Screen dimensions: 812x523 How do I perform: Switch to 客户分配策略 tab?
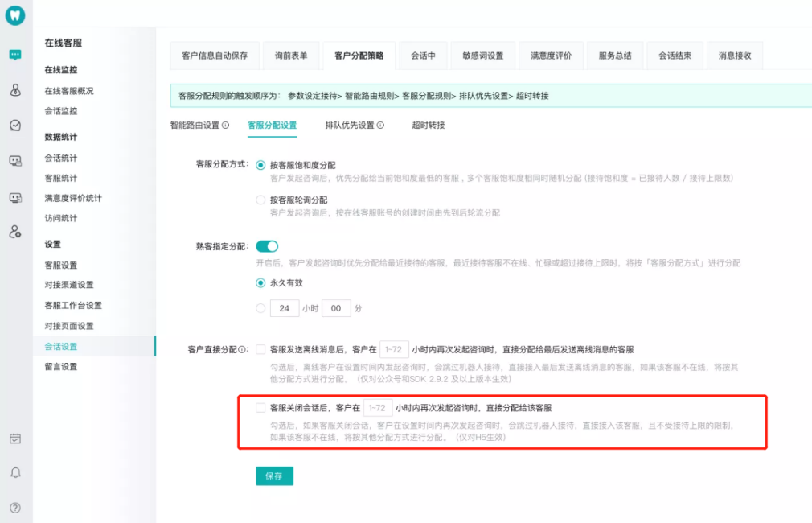click(359, 56)
